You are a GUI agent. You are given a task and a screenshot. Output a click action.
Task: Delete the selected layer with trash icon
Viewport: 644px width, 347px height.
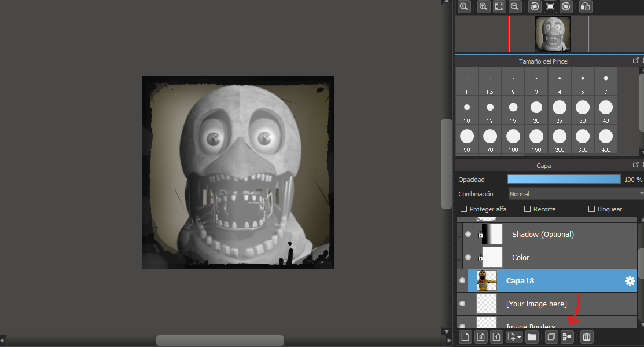587,337
